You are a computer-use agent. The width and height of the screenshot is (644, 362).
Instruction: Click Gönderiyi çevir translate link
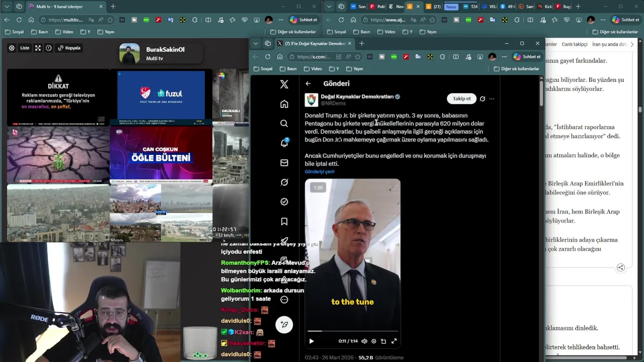[x=319, y=171]
